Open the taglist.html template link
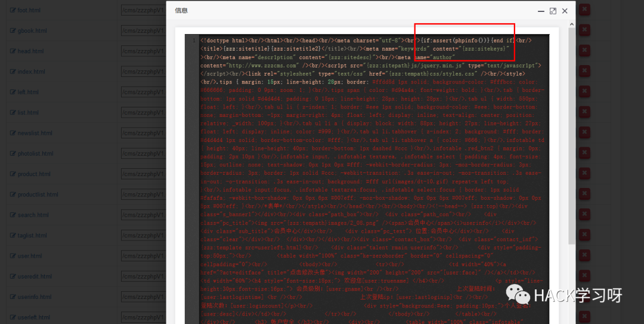644x324 pixels. 32,236
